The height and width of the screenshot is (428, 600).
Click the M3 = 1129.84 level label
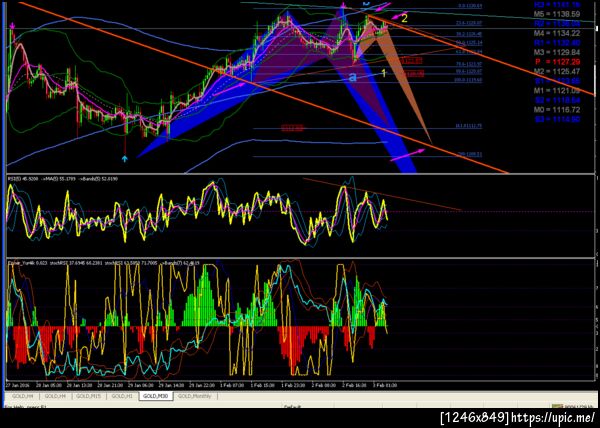pos(557,52)
